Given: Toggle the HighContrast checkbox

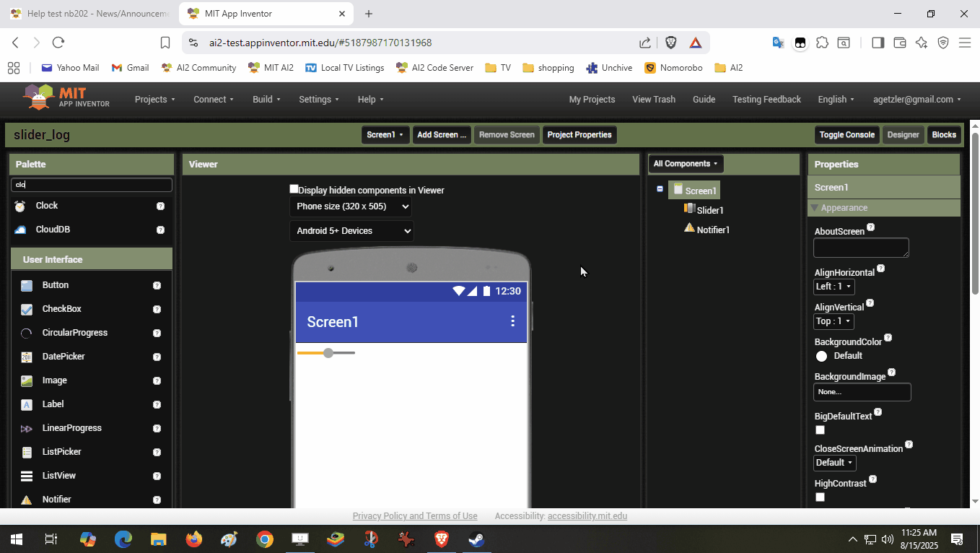Looking at the screenshot, I should 820,497.
